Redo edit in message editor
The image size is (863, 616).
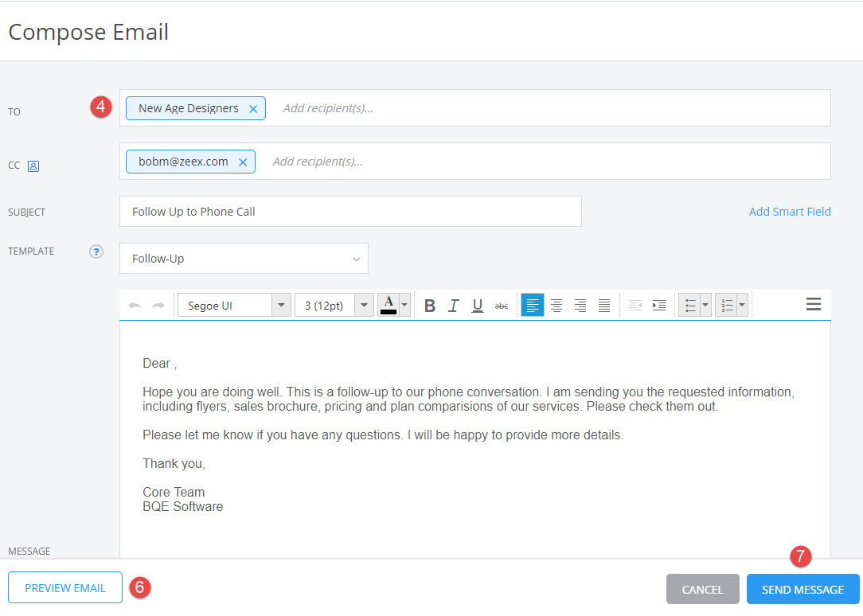158,306
